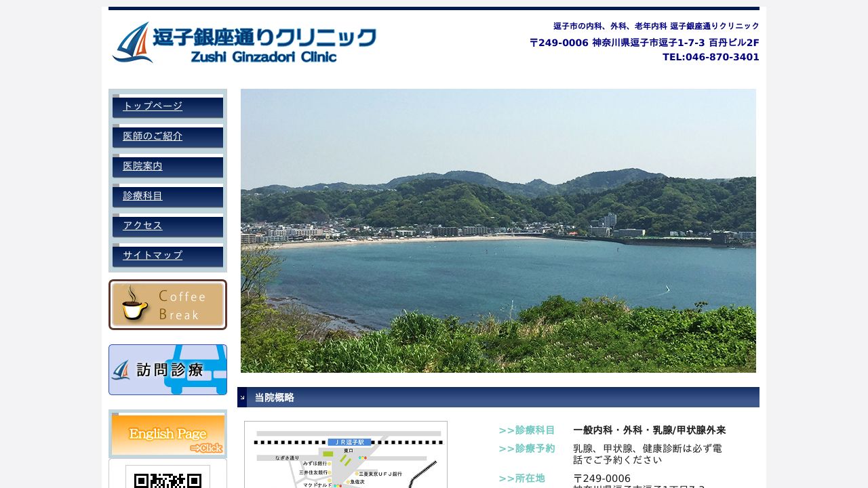The height and width of the screenshot is (488, 868).
Task: Click the 東口 exit label on the map
Action: click(x=350, y=450)
